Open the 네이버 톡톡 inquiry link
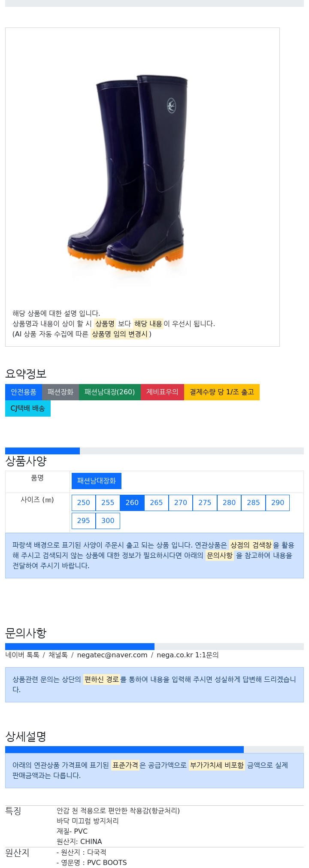 (x=22, y=655)
